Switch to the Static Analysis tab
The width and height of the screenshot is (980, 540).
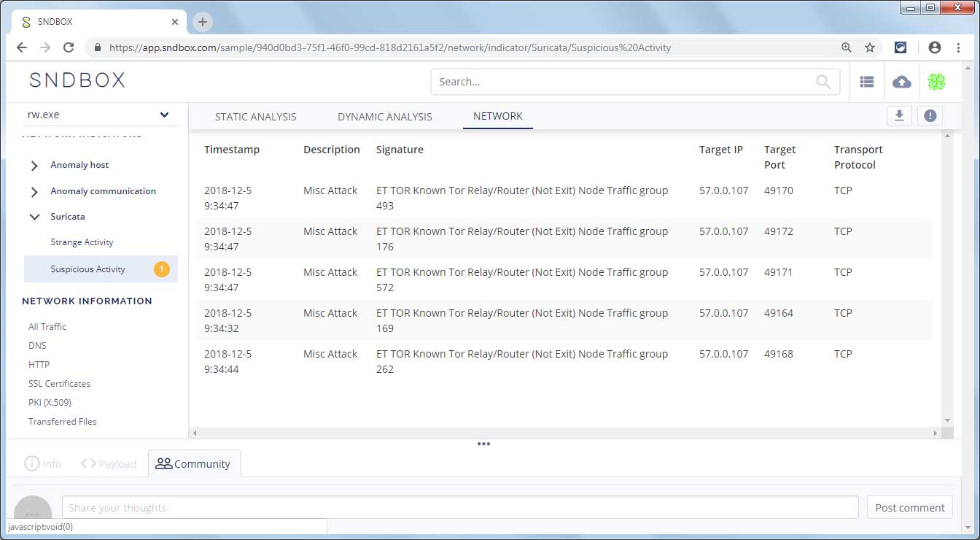255,117
